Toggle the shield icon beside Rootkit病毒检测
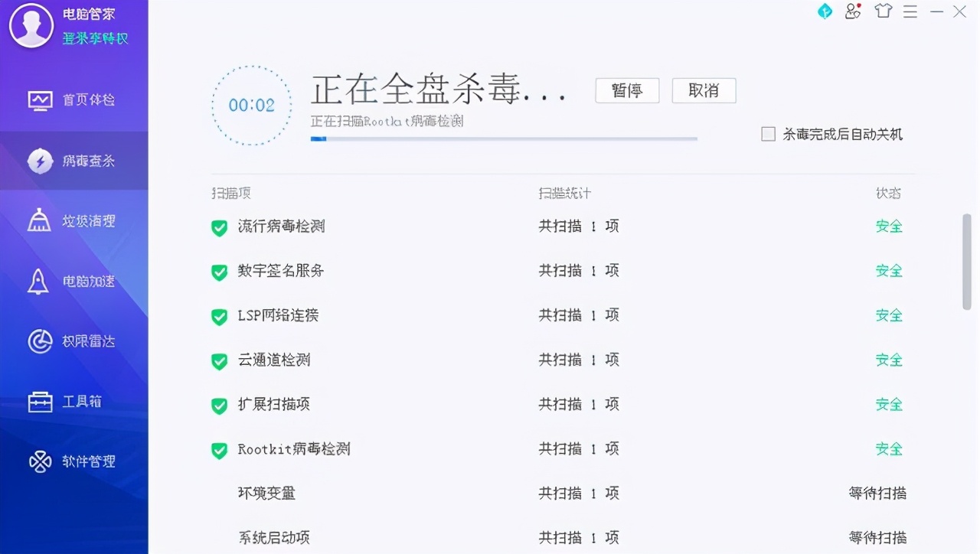 218,449
